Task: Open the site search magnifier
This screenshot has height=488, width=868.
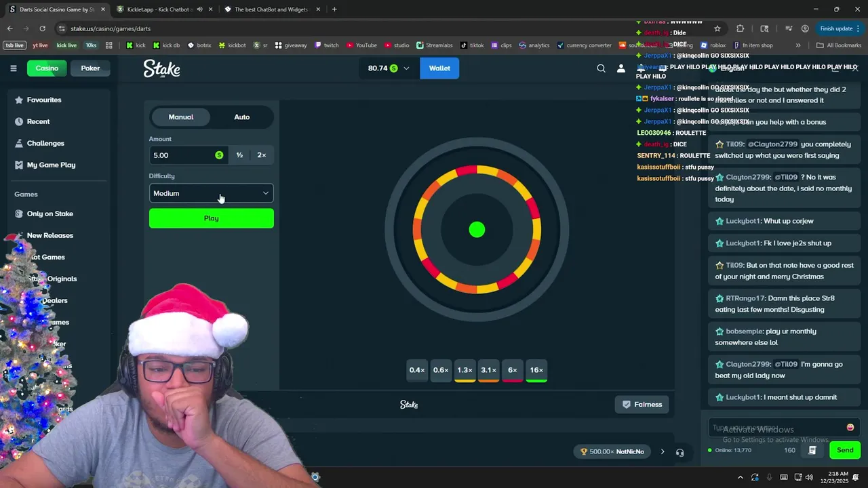Action: tap(601, 68)
